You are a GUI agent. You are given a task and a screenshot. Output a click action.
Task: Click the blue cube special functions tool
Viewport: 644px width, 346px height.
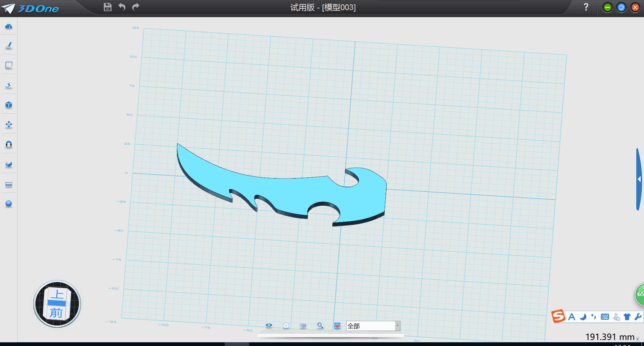point(9,105)
